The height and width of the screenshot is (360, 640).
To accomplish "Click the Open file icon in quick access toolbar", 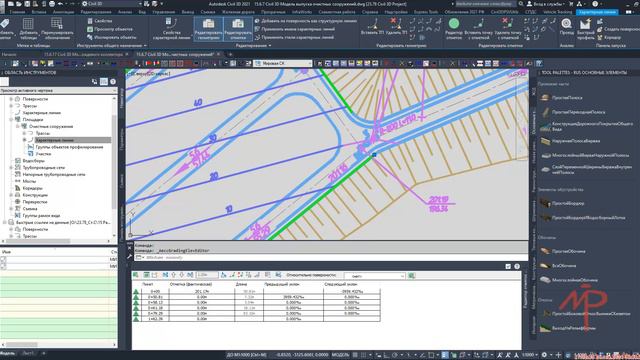I will (x=19, y=4).
